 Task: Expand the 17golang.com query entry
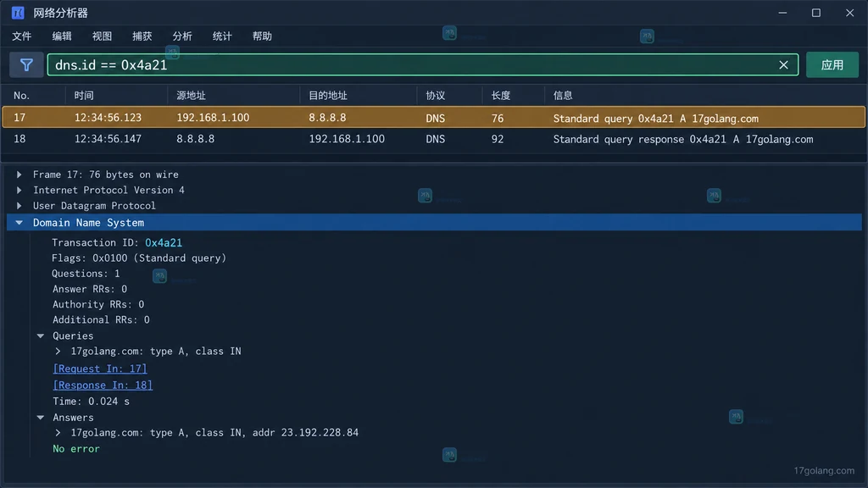[x=58, y=352]
